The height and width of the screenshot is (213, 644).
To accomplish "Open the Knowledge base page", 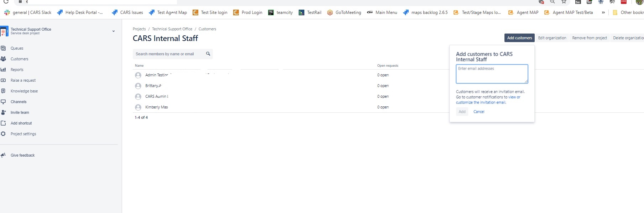I will (x=24, y=91).
